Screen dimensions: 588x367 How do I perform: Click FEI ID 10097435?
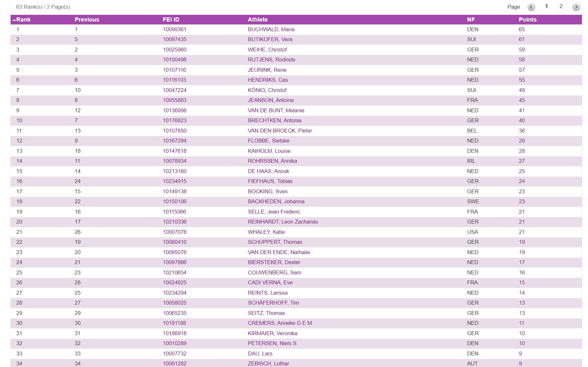point(175,39)
